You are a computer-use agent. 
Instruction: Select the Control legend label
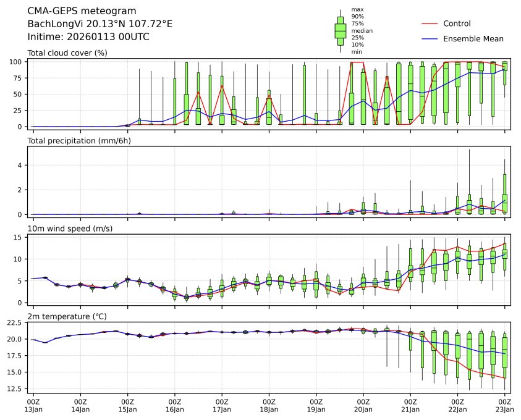point(457,23)
